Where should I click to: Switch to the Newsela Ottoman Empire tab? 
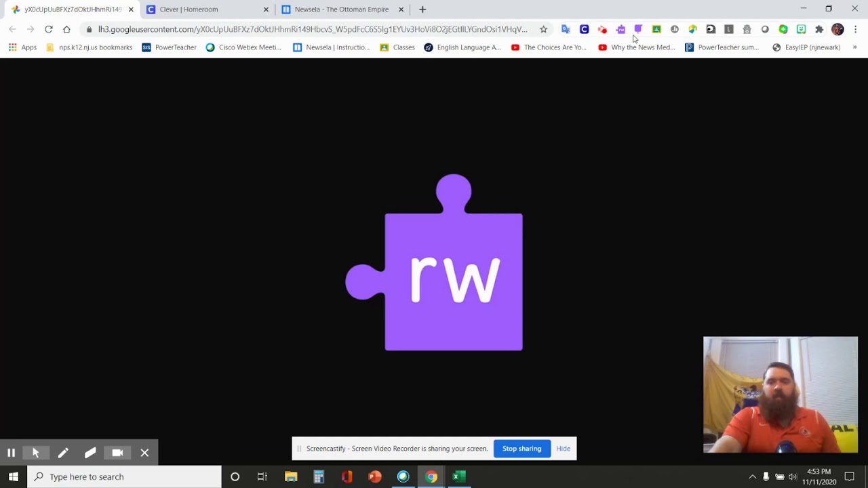(342, 9)
